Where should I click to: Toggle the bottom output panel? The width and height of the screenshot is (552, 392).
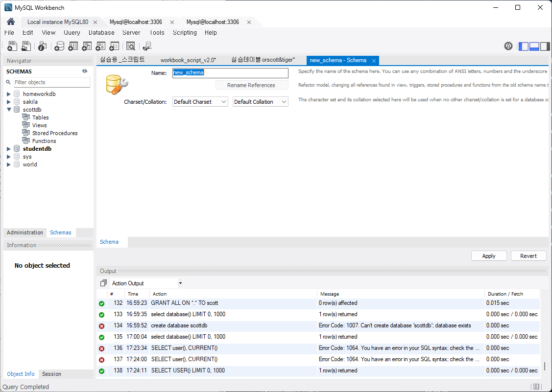tap(534, 46)
